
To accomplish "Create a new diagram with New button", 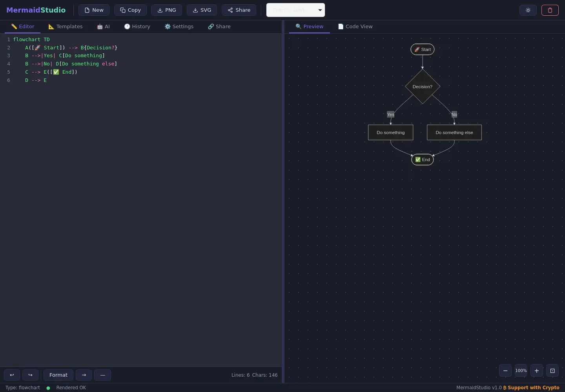I will tap(94, 10).
